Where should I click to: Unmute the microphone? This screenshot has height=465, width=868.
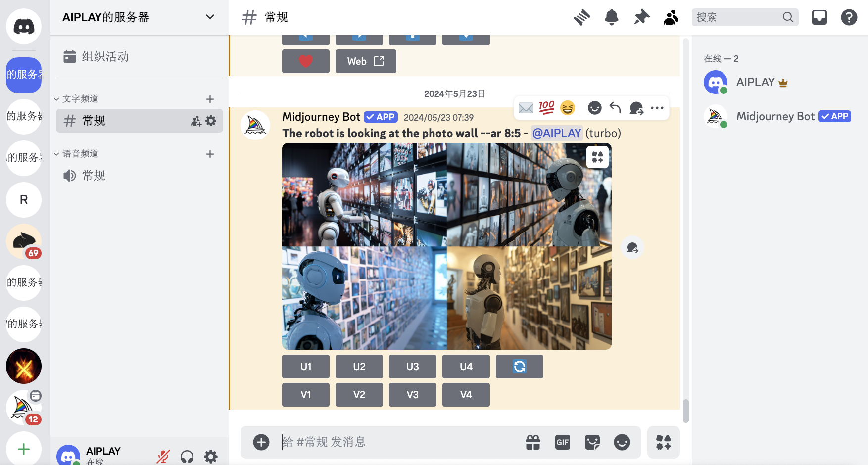(x=163, y=457)
